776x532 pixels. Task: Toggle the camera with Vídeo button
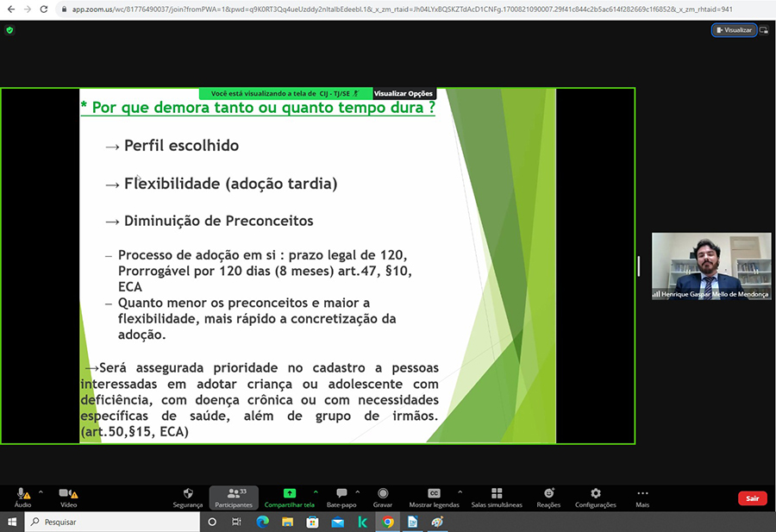tap(67, 494)
